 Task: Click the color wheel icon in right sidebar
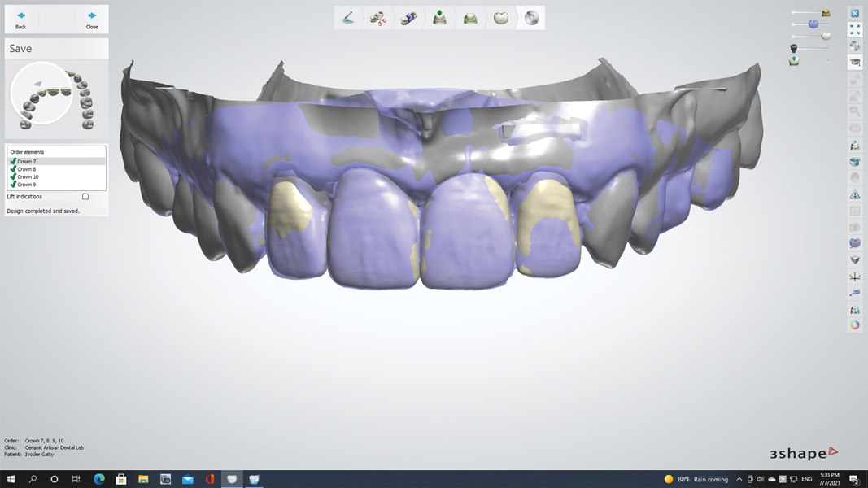click(855, 325)
